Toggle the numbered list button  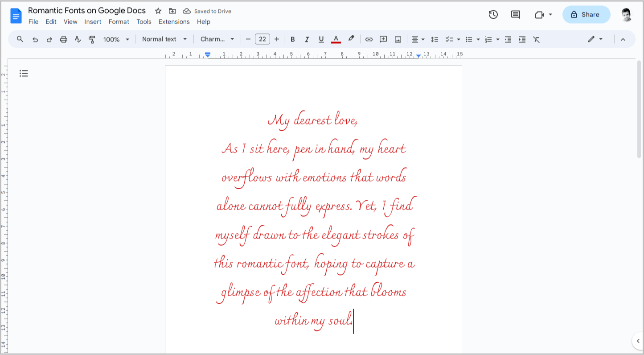(488, 39)
